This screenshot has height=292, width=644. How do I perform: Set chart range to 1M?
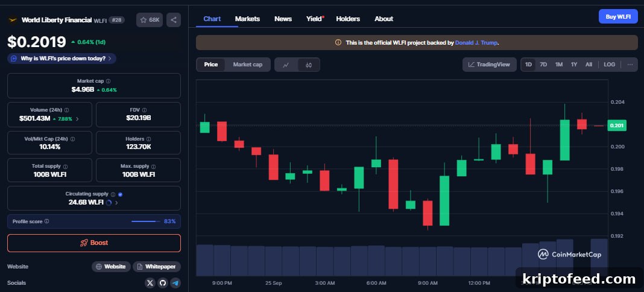[558, 65]
